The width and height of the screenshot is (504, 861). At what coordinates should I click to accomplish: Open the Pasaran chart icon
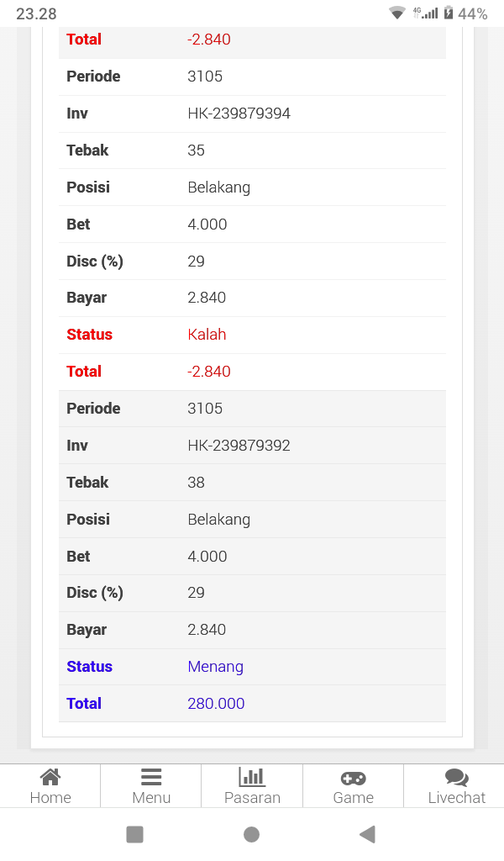[x=252, y=777]
